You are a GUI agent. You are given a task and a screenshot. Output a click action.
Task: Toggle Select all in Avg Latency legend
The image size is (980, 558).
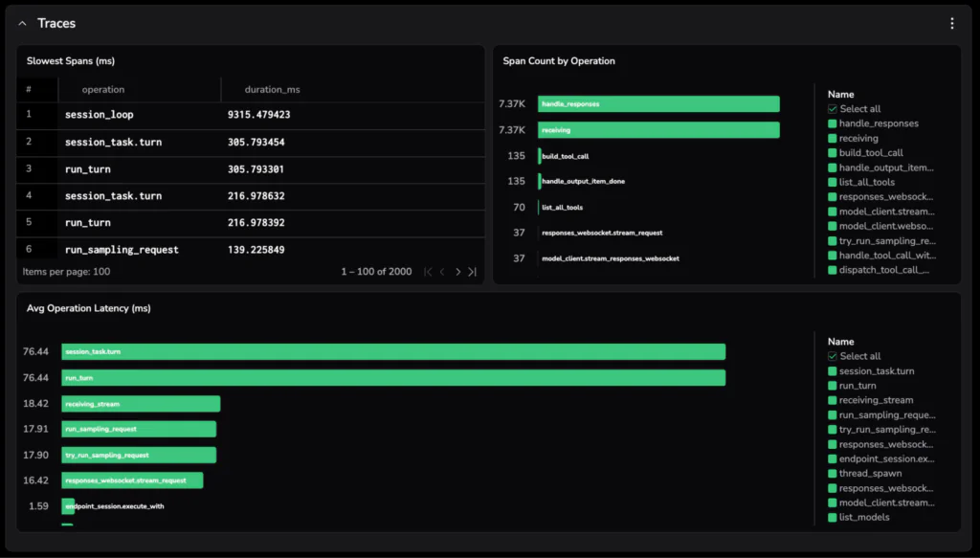(x=833, y=356)
